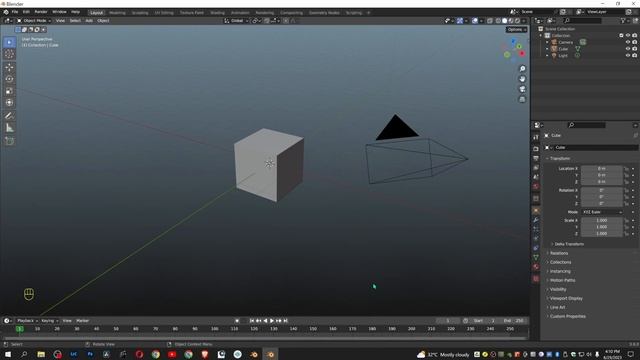Expand the Visibility panel

[557, 289]
